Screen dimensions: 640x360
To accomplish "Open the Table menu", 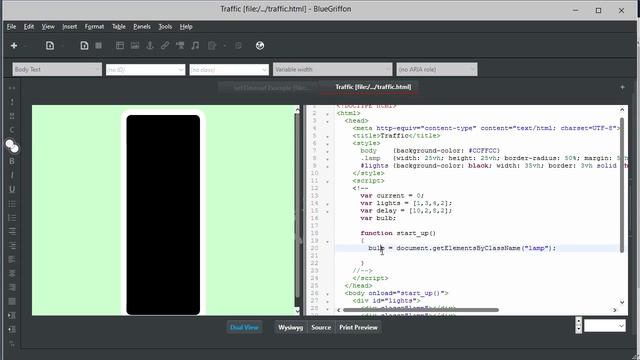I will pos(119,27).
